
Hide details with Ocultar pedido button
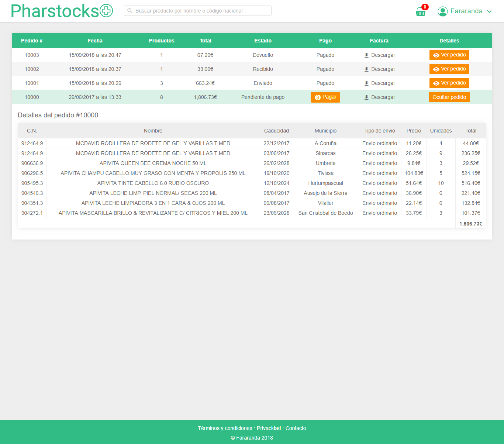[449, 97]
